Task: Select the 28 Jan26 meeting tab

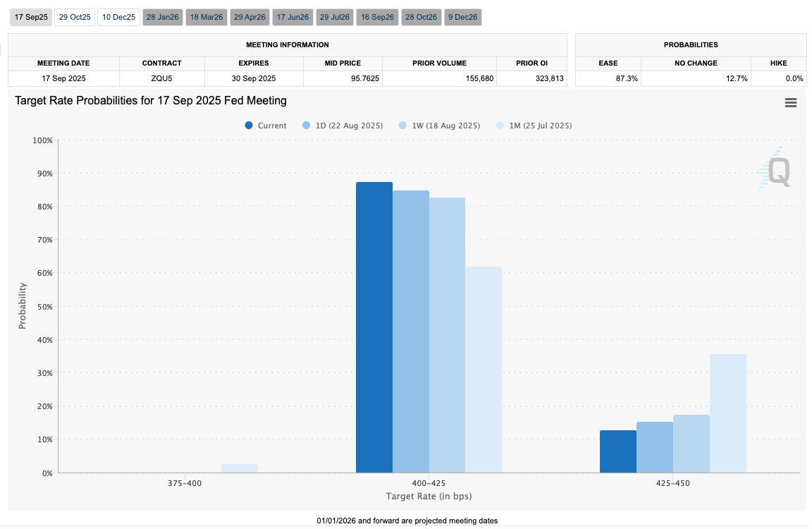Action: 162,17
